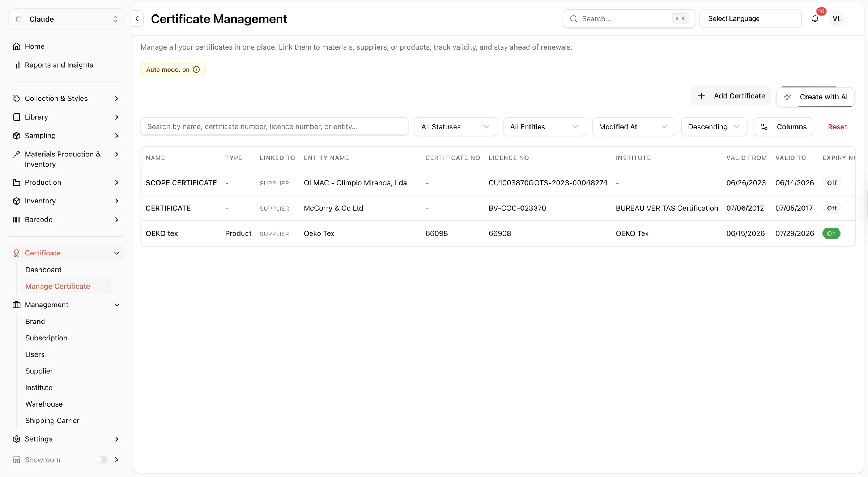The width and height of the screenshot is (868, 477).
Task: Click the Sampling cube icon
Action: click(x=16, y=136)
